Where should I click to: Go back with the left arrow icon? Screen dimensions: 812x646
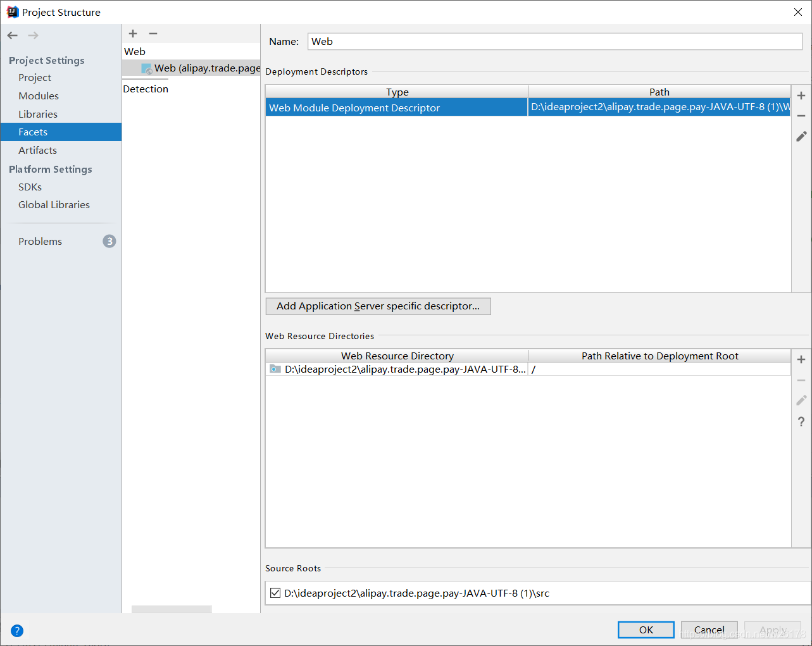[x=13, y=35]
